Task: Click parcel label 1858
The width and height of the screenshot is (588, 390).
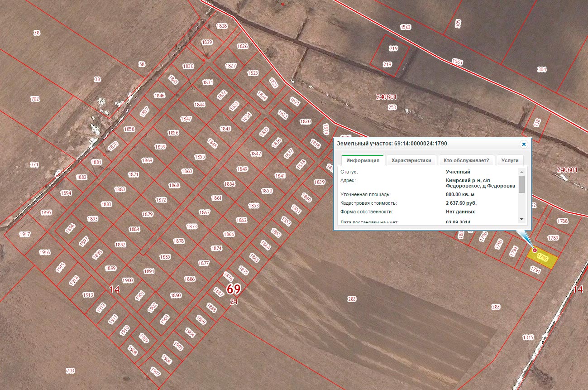Action: point(129,129)
